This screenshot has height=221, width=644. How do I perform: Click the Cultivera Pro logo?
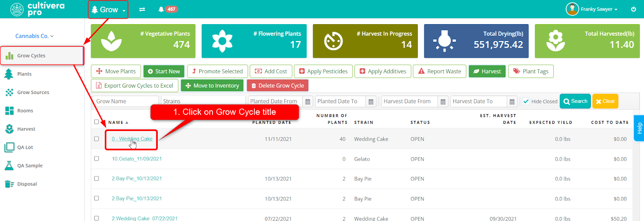click(x=37, y=9)
